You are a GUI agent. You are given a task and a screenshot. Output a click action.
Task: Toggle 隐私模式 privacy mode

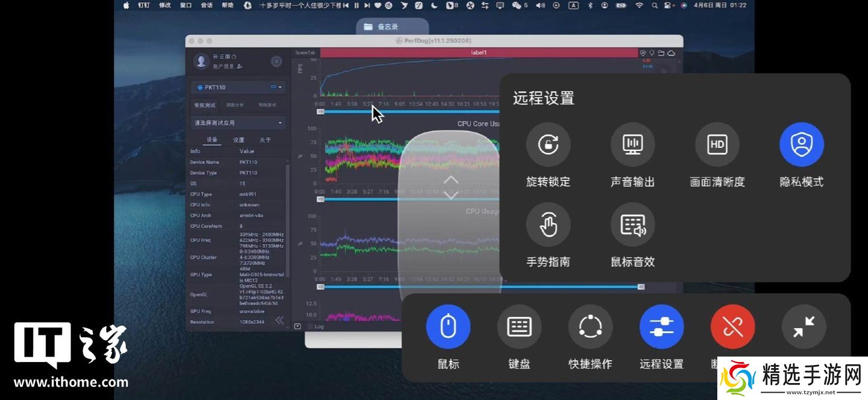(801, 145)
